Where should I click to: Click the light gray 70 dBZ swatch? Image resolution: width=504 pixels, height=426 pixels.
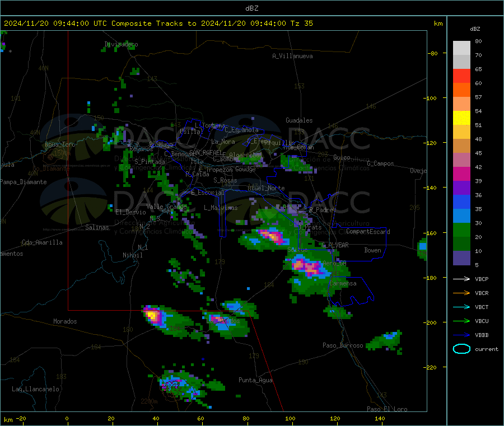pyautogui.click(x=461, y=62)
